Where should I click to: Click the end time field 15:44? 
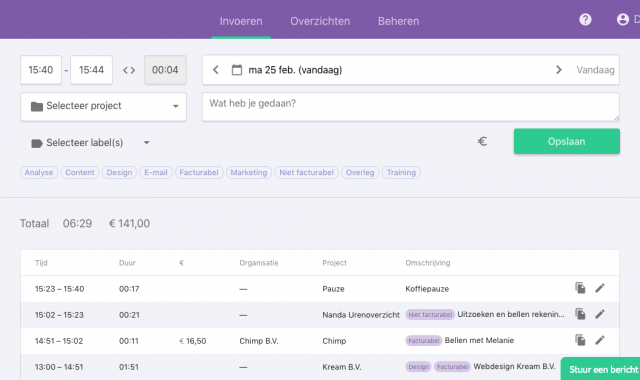click(x=91, y=70)
